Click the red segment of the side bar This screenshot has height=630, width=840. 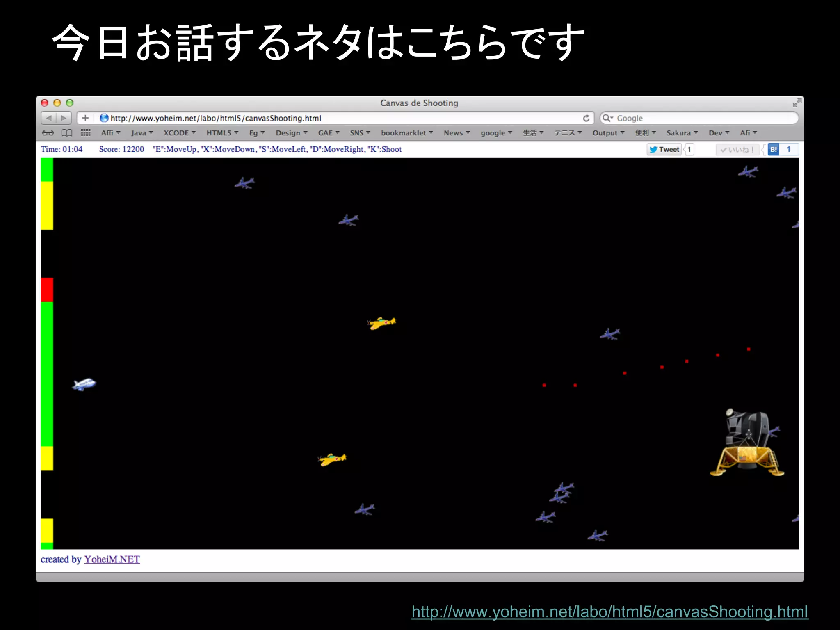(47, 290)
